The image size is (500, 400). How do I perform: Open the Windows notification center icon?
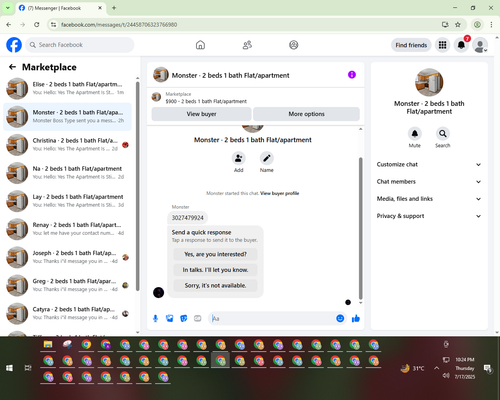coord(488,368)
